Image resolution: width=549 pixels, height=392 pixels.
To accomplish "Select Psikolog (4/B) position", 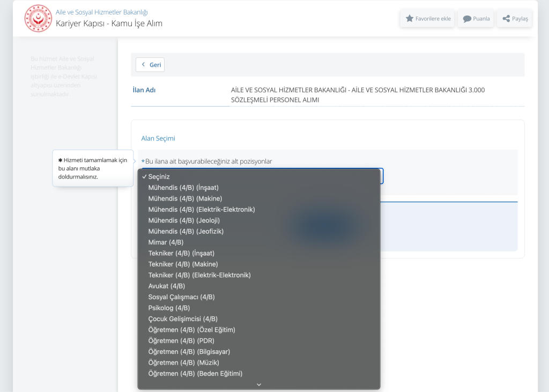I will tap(169, 308).
